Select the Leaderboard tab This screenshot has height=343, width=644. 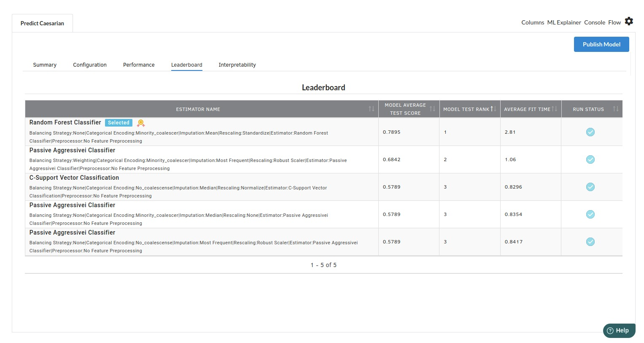187,65
